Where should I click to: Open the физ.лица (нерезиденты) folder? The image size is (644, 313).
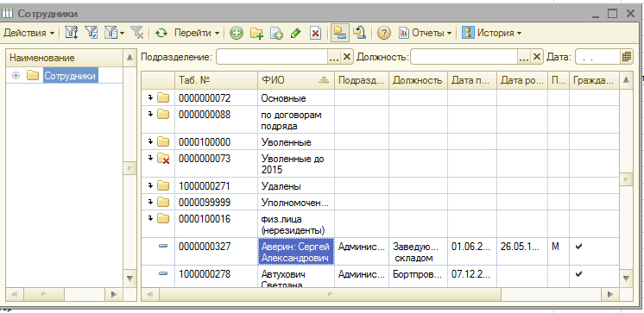tap(163, 219)
